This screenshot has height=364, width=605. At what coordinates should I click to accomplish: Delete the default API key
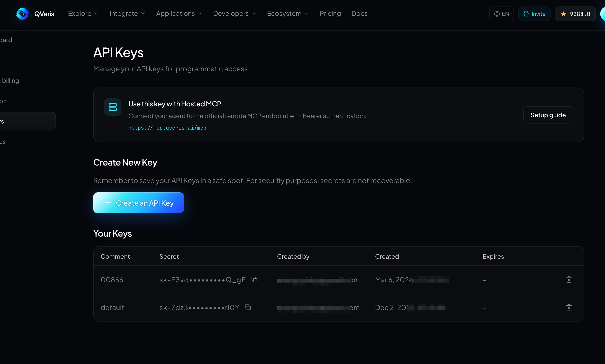pos(569,307)
